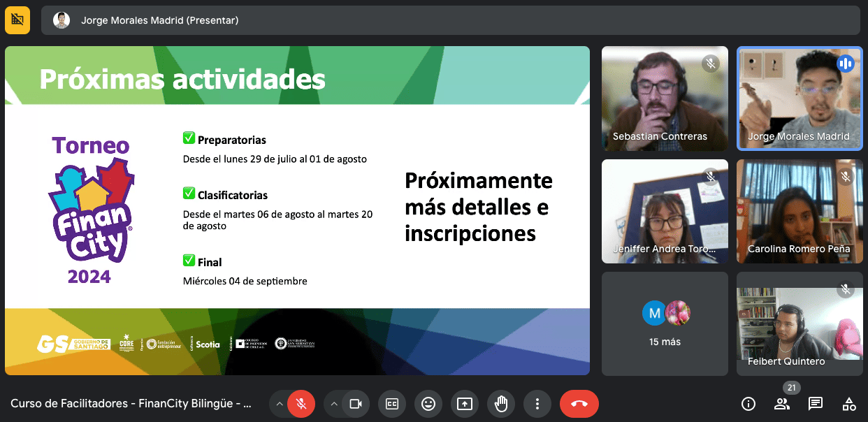Viewport: 868px width, 422px height.
Task: Click the Fundación entrepreneur logo
Action: coord(164,344)
